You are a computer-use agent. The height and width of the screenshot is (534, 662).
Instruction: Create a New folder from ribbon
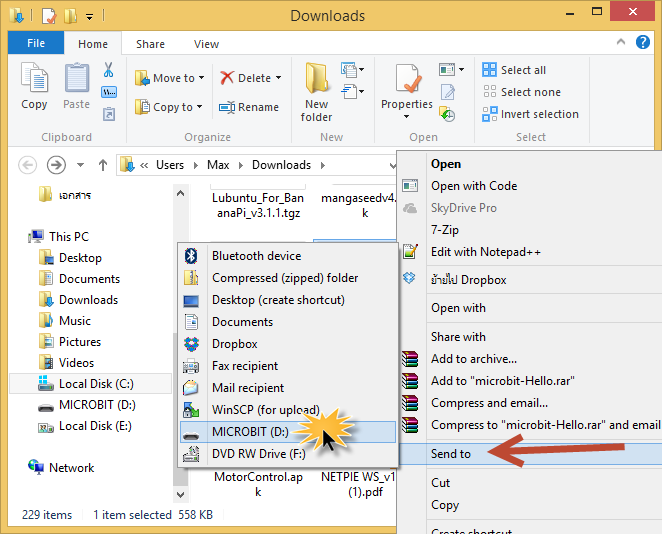click(316, 92)
